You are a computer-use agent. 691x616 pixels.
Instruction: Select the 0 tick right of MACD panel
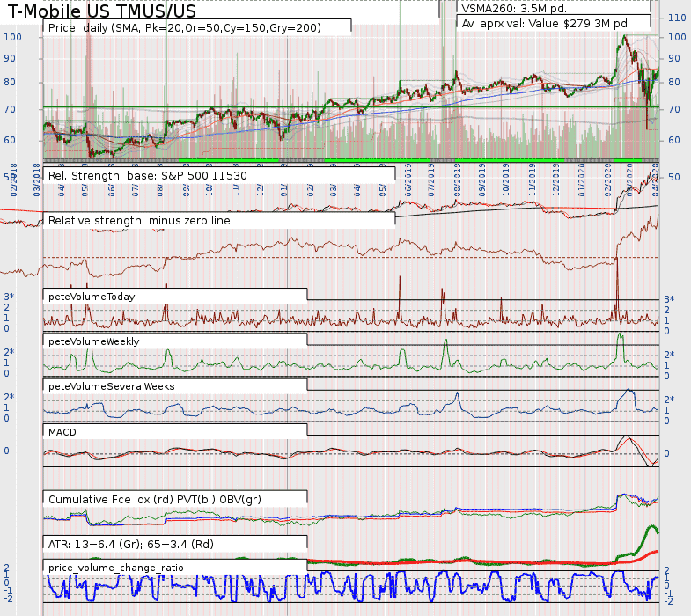(666, 453)
